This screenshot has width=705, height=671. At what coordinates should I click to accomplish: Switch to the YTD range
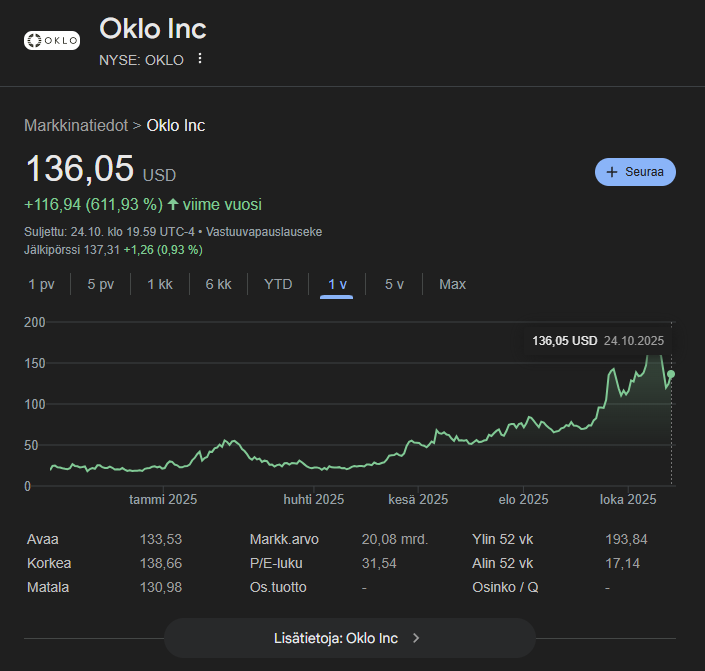click(278, 284)
